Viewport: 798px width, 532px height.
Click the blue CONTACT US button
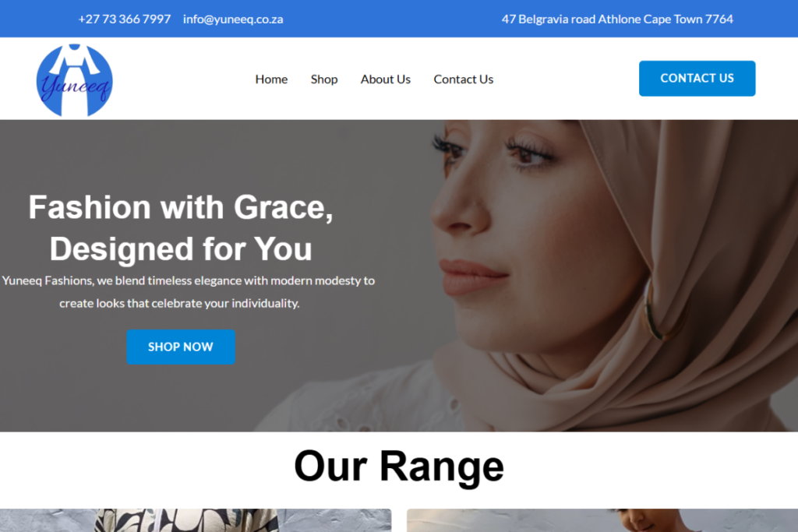coord(697,79)
